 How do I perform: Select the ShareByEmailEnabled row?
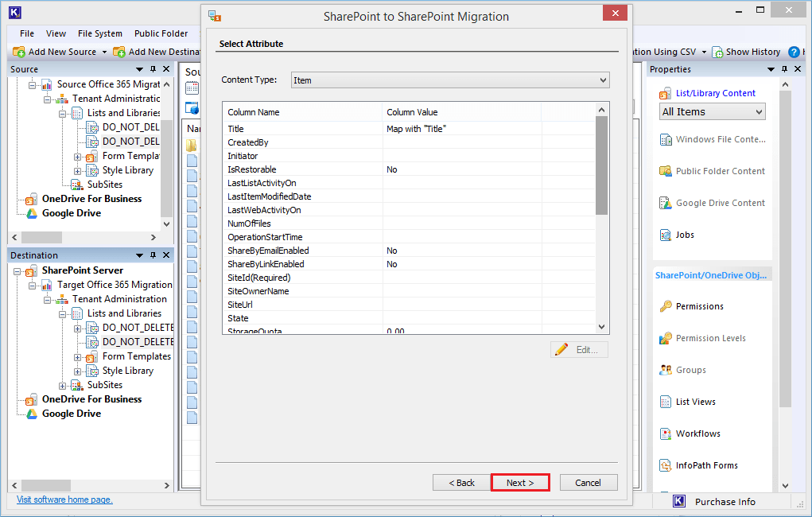(409, 251)
